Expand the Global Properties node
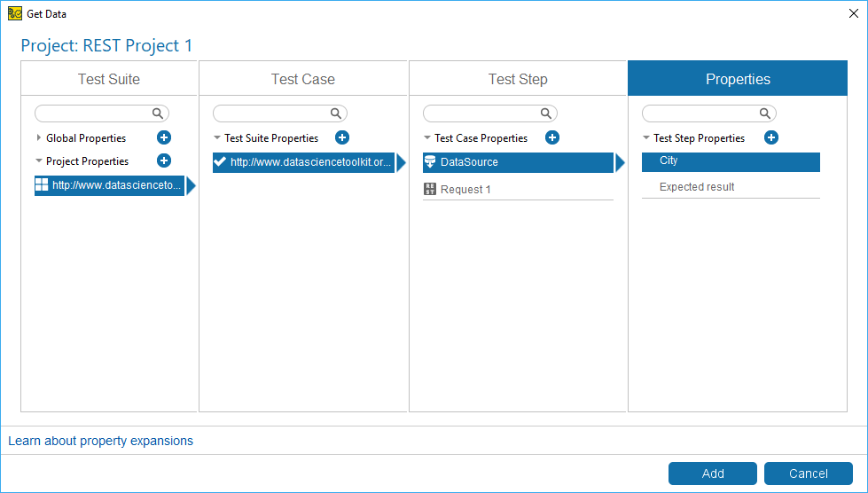The width and height of the screenshot is (868, 493). click(39, 137)
